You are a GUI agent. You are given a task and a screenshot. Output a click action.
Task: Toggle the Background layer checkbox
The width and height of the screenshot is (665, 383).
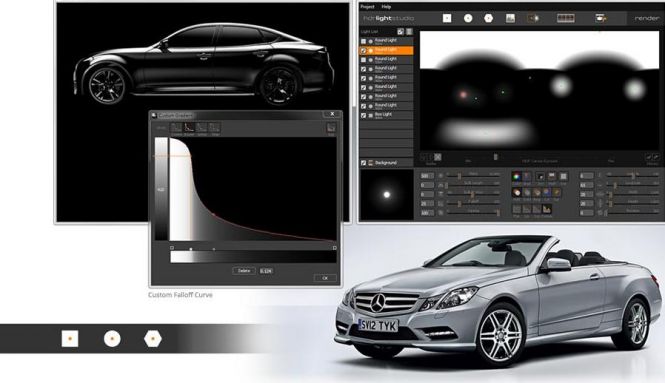(x=363, y=163)
